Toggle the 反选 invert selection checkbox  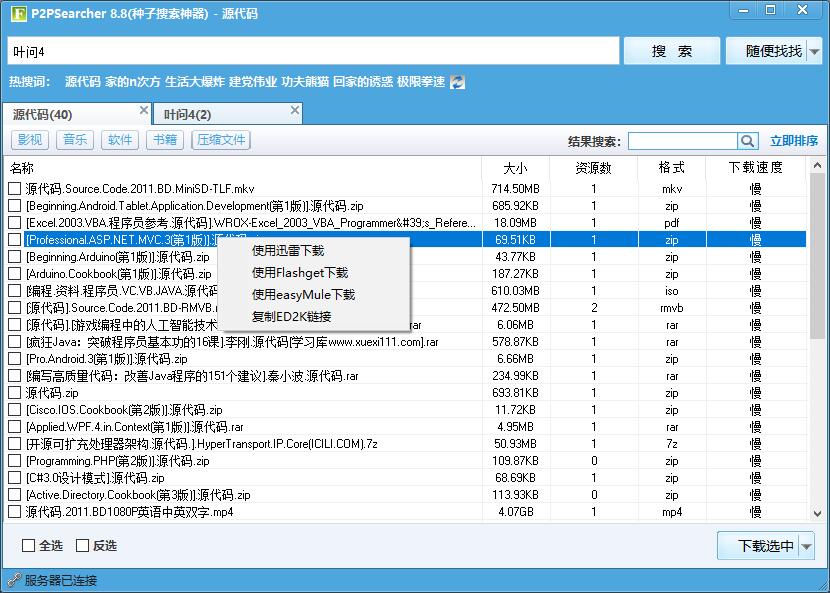point(80,546)
